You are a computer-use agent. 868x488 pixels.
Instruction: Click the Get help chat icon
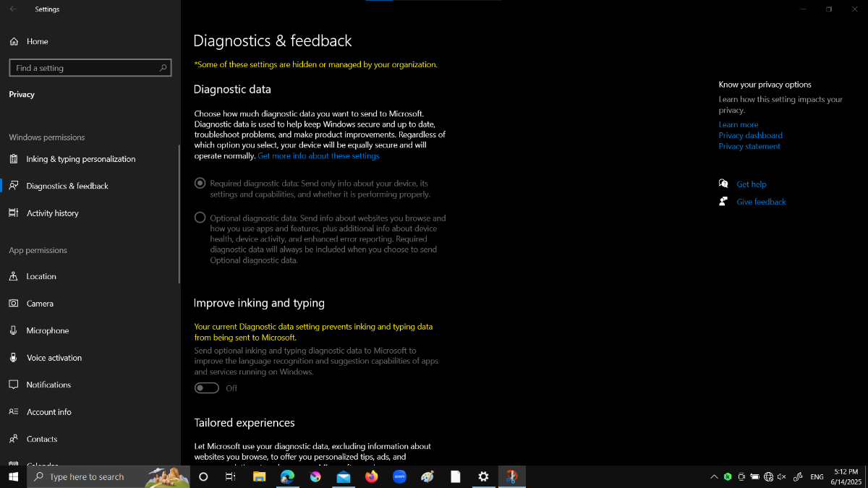click(x=723, y=184)
